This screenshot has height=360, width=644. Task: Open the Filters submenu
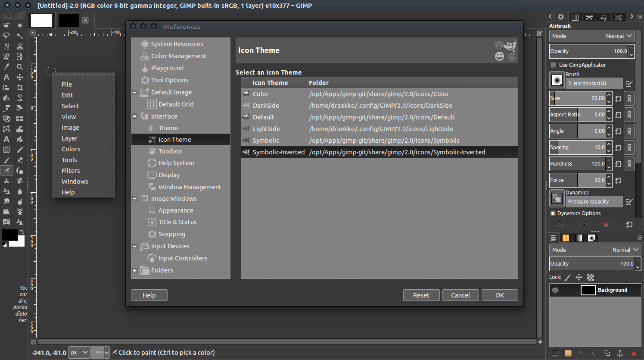tap(83, 171)
